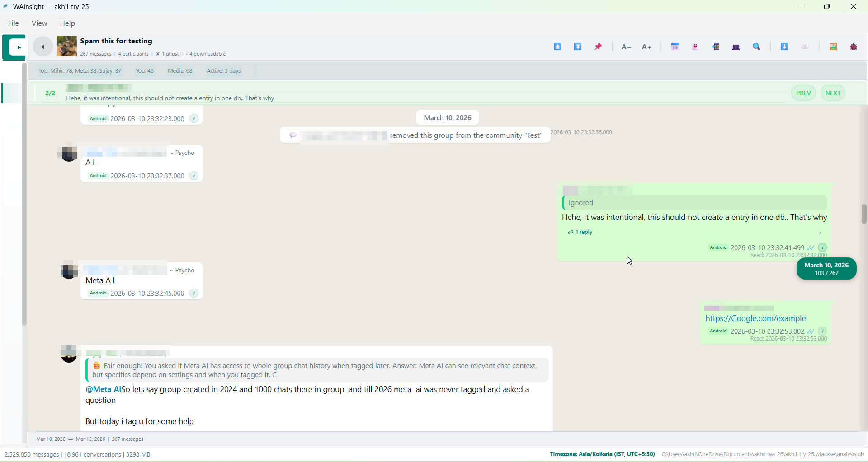Viewport: 868px width, 462px height.
Task: Open media gallery picture icon
Action: click(834, 47)
